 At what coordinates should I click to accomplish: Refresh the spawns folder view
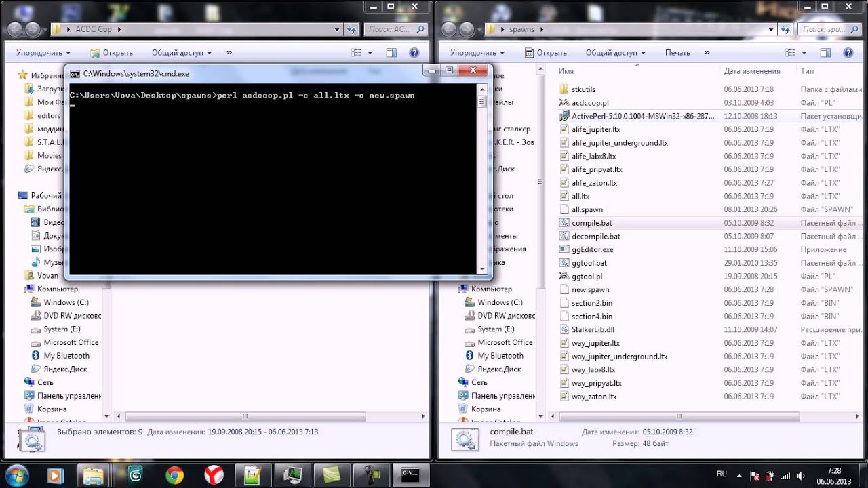point(786,30)
